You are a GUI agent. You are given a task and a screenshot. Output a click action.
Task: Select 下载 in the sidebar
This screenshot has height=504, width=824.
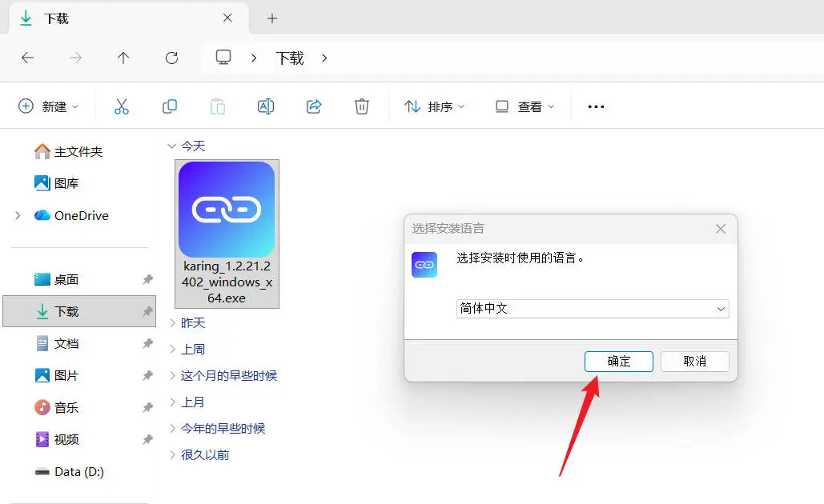point(79,311)
